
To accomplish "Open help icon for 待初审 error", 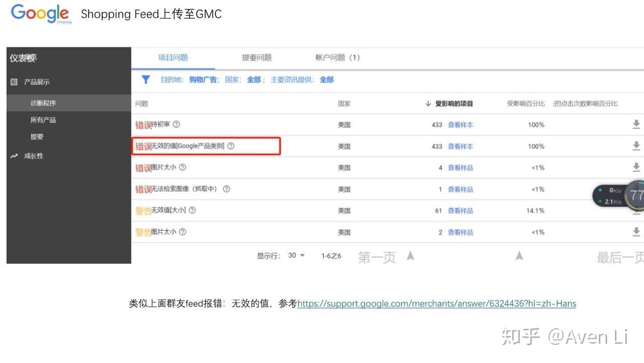I will click(176, 124).
